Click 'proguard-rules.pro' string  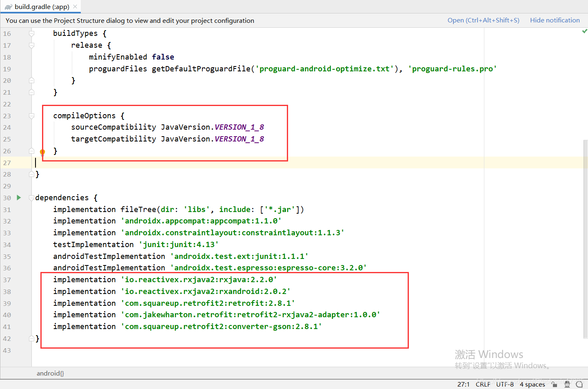(452, 69)
